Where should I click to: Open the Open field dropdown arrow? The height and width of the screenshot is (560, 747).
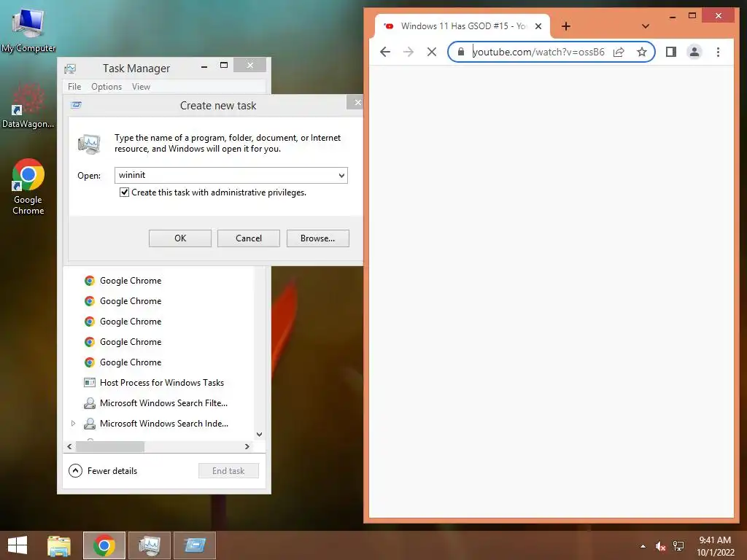[x=341, y=175]
